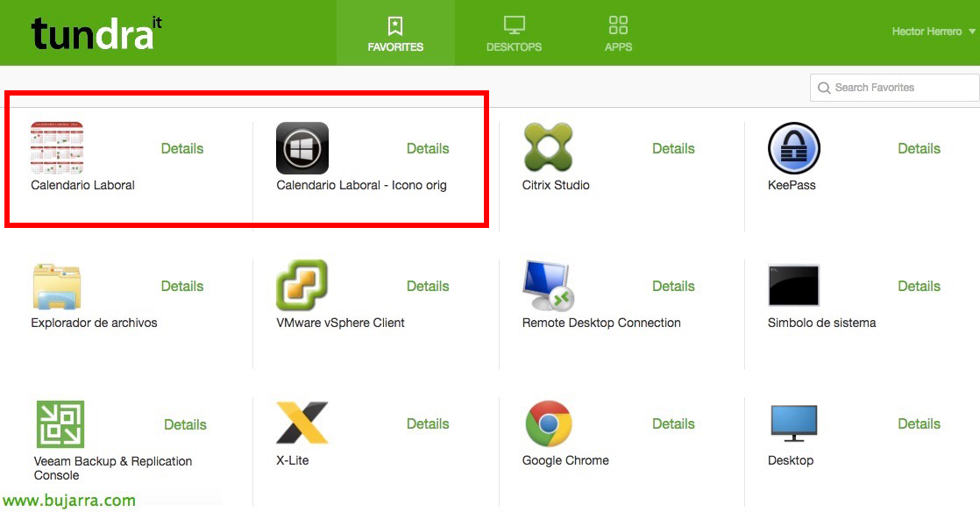980x512 pixels.
Task: Launch KeePass padlock icon
Action: [x=793, y=148]
